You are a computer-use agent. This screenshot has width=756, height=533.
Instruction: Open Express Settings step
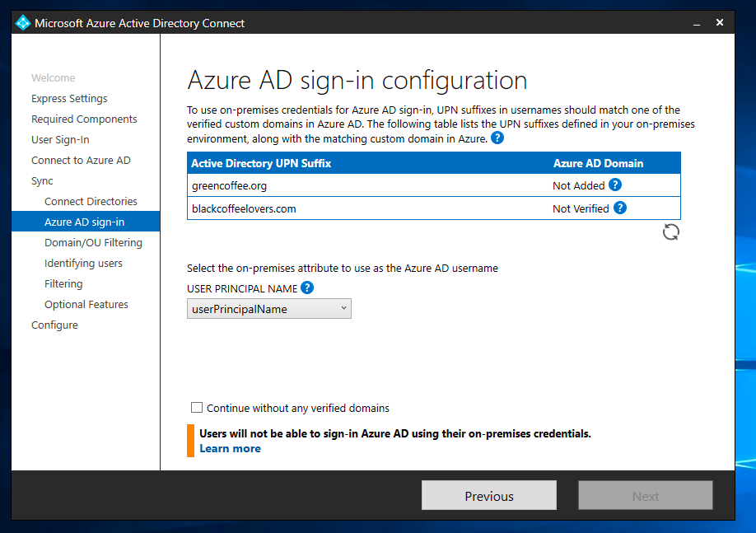click(69, 98)
